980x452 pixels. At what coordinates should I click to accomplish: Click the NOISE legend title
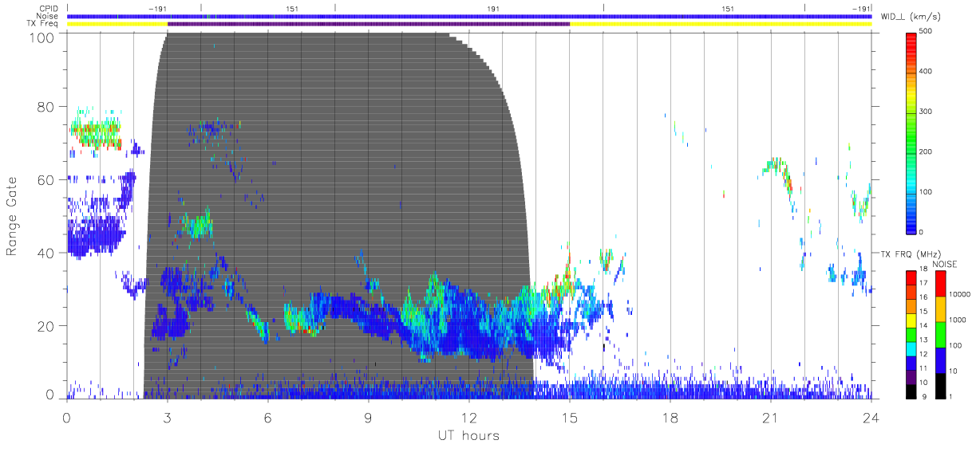coord(944,264)
